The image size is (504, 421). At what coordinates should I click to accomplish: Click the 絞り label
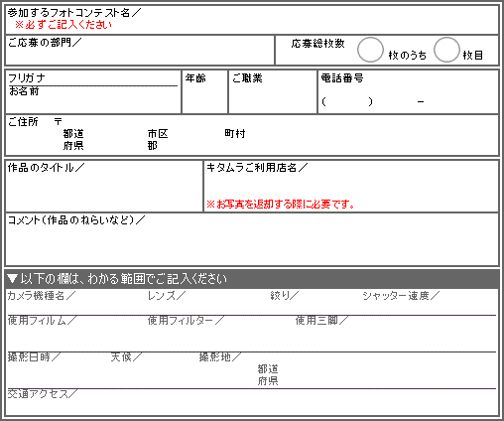284,295
